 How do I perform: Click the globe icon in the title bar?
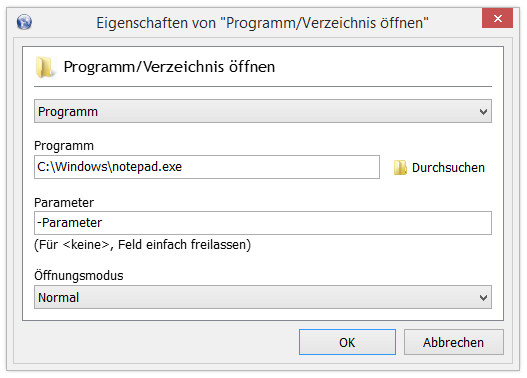[24, 23]
